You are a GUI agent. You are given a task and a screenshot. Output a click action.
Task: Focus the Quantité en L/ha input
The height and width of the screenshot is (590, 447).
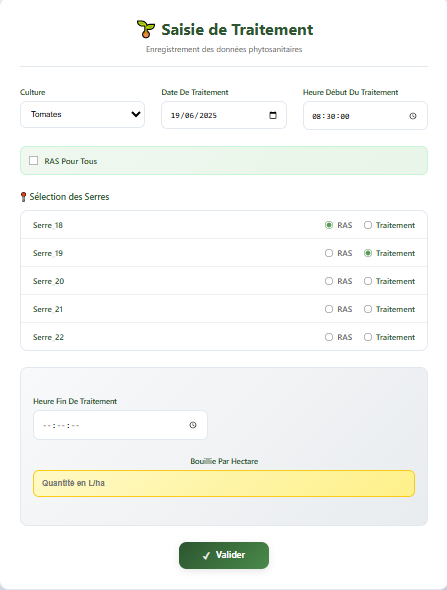point(224,483)
